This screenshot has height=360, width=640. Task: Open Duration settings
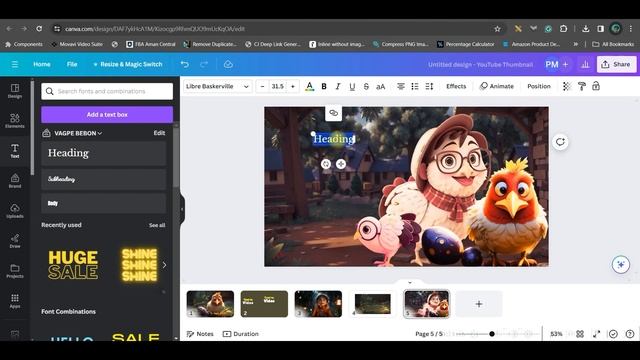click(x=241, y=334)
